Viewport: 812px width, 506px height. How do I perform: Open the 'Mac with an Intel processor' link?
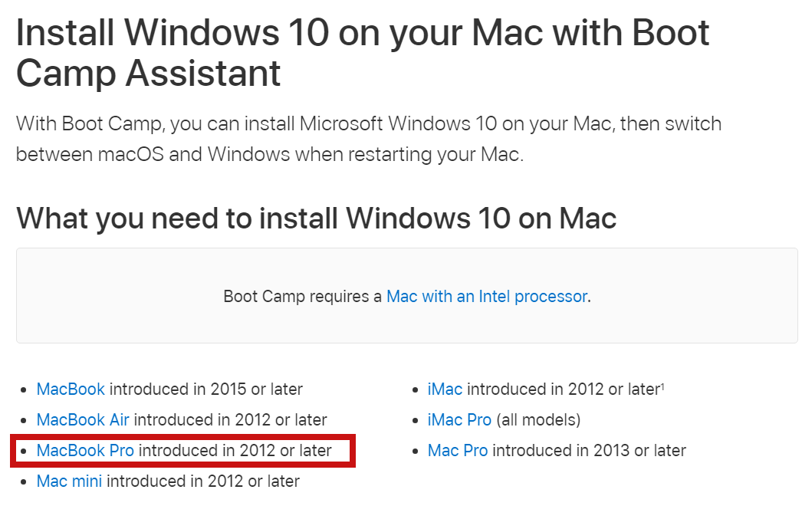click(x=487, y=296)
